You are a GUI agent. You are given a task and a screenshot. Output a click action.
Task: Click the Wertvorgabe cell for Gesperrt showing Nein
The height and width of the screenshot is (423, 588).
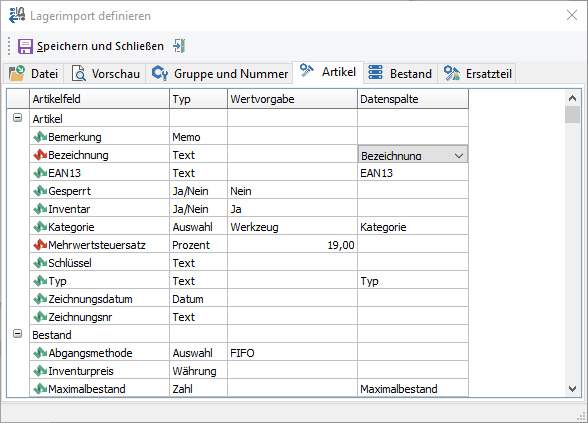(292, 191)
